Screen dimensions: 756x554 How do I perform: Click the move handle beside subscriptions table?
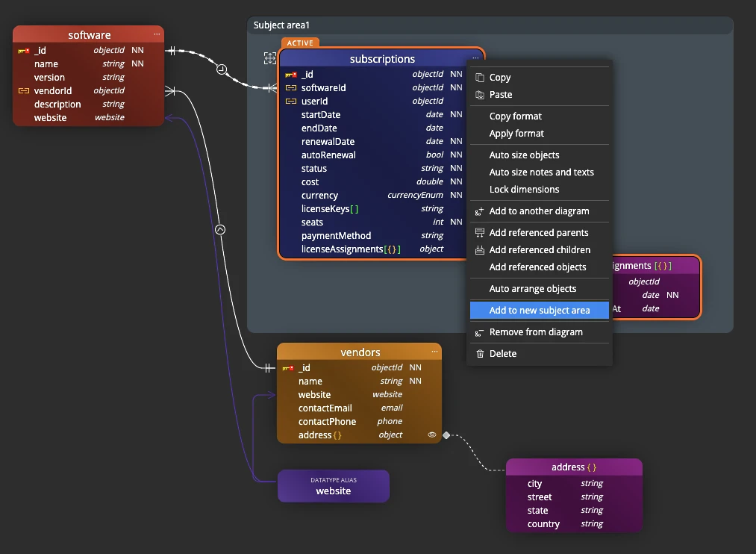[x=269, y=58]
